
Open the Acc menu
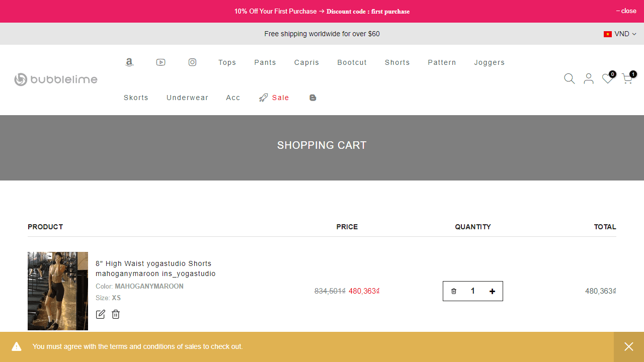[x=233, y=98]
